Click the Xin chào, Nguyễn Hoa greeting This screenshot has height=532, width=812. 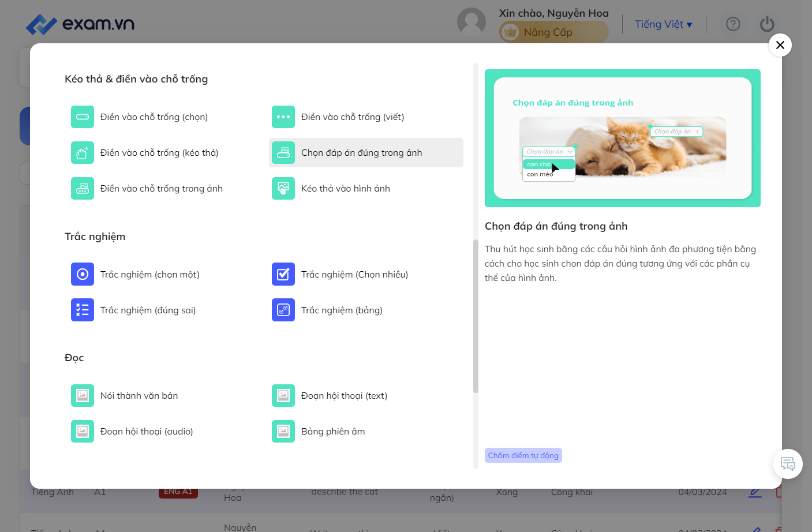coord(554,13)
